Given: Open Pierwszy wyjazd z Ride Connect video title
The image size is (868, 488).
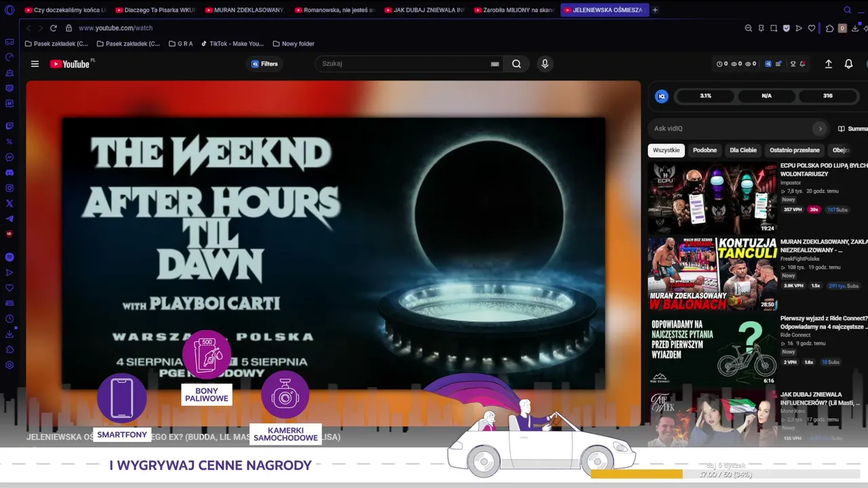Looking at the screenshot, I should point(824,323).
